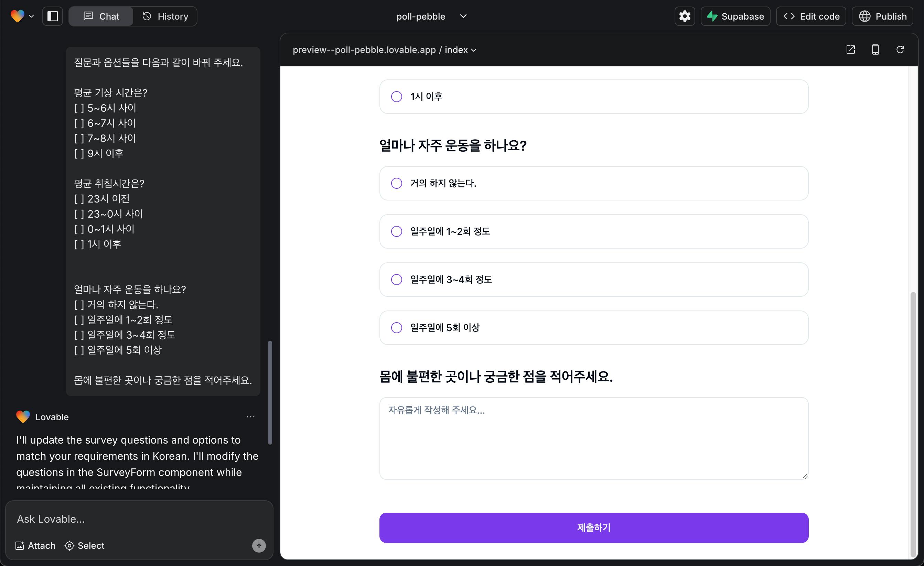
Task: Select the '일주일에 3~4회 정도' radio option
Action: coord(396,280)
